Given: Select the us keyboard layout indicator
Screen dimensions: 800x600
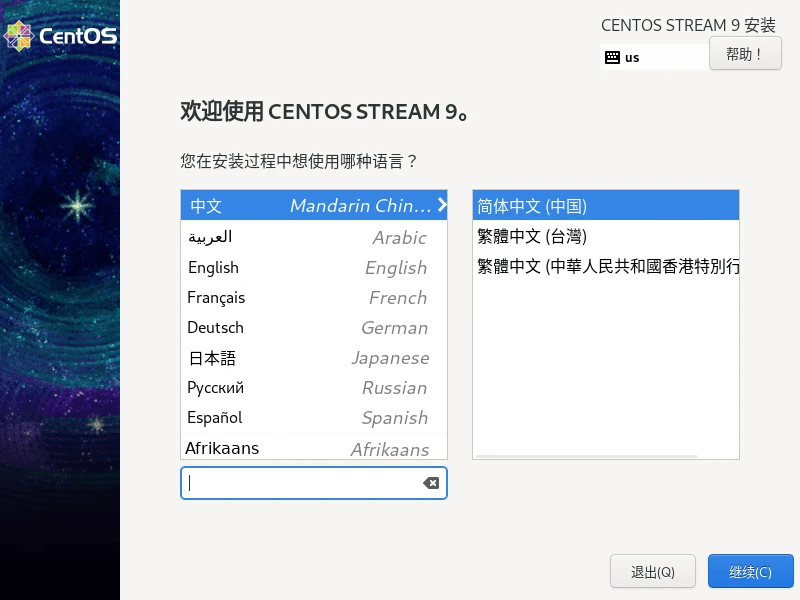Looking at the screenshot, I should (x=655, y=57).
